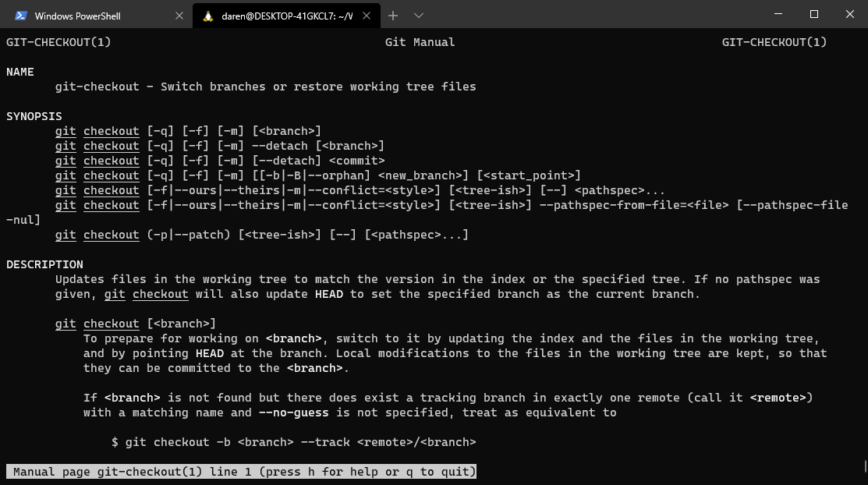Click '--detach [<branch>]' in synopsis
Image resolution: width=868 pixels, height=485 pixels.
[x=318, y=146]
